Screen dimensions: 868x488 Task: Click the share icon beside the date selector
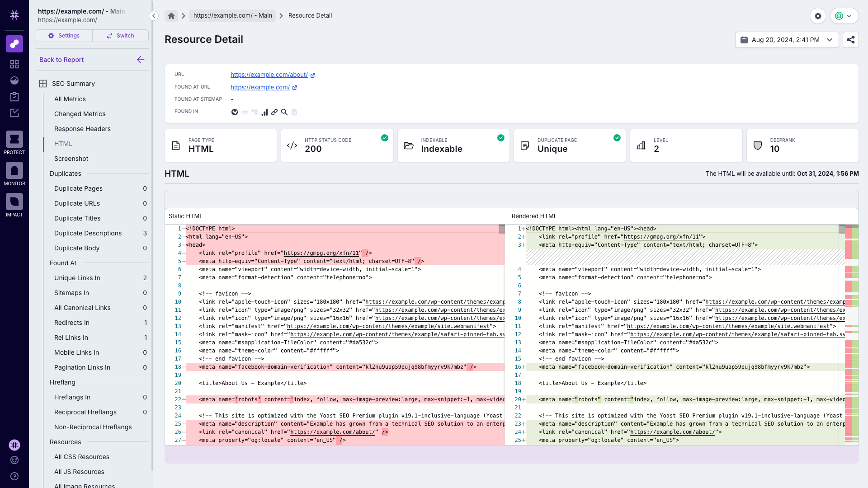(x=850, y=40)
